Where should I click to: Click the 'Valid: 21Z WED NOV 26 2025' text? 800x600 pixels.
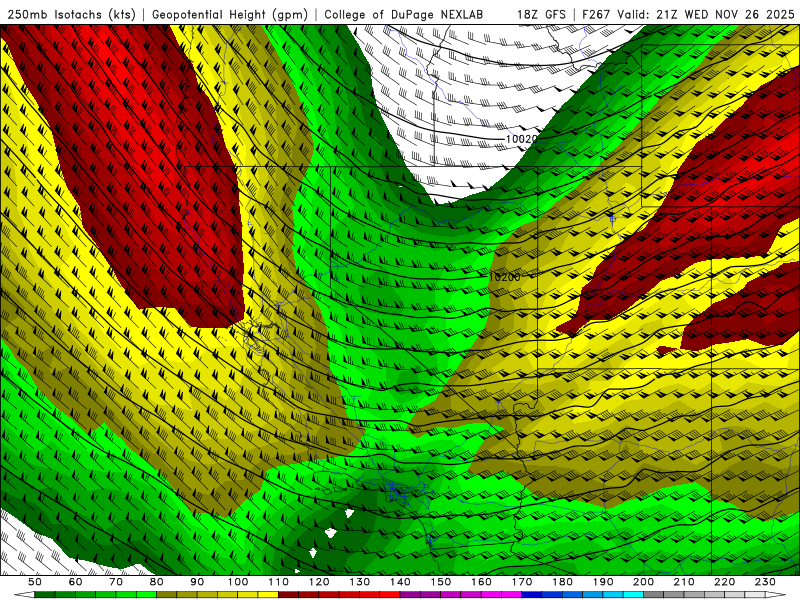pos(706,14)
